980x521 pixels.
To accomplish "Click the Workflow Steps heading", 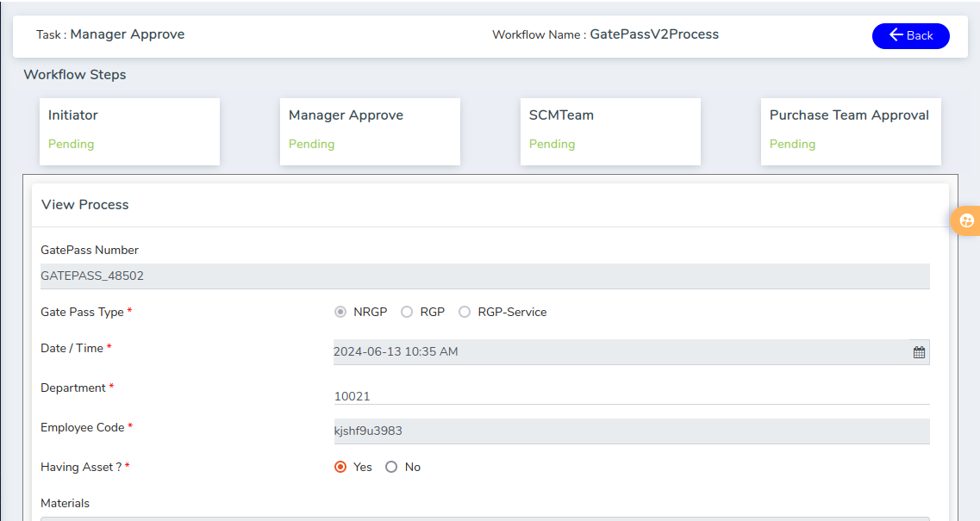I will click(x=75, y=75).
